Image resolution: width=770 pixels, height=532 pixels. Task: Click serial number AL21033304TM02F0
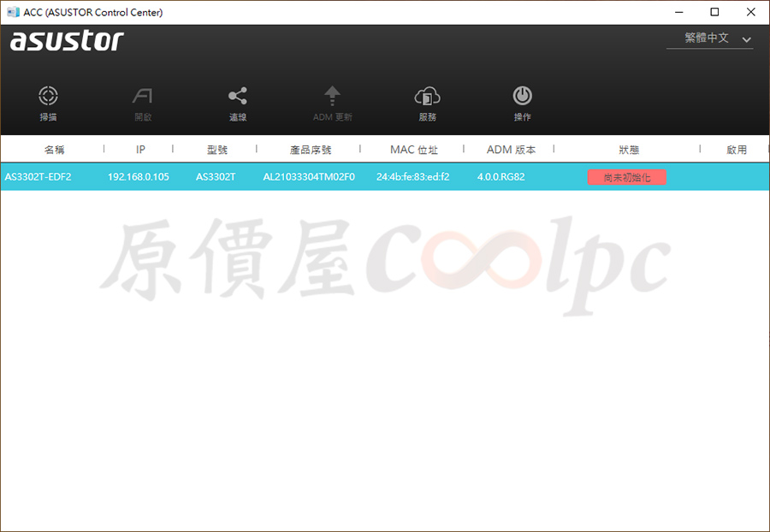click(x=309, y=177)
